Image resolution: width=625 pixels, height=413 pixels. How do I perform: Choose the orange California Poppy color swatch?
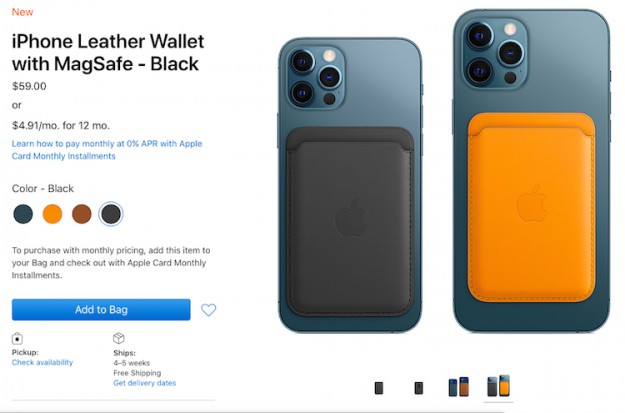[53, 214]
